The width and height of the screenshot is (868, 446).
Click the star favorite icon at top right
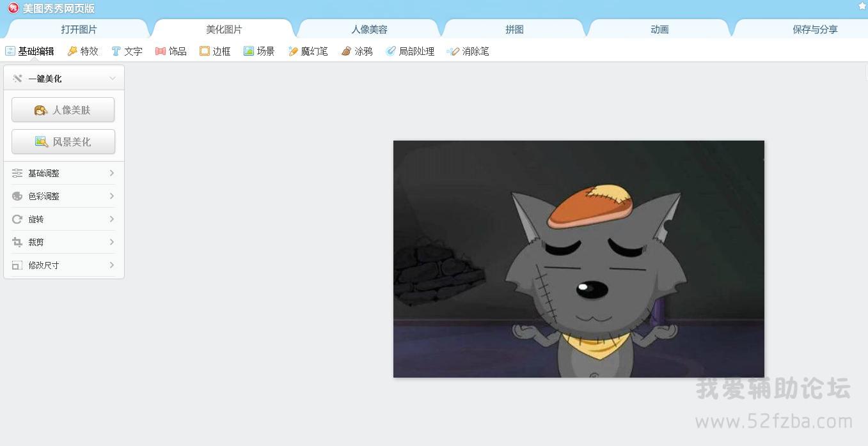(863, 6)
